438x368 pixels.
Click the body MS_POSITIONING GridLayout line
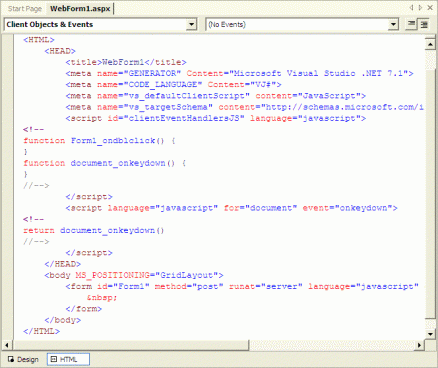134,275
